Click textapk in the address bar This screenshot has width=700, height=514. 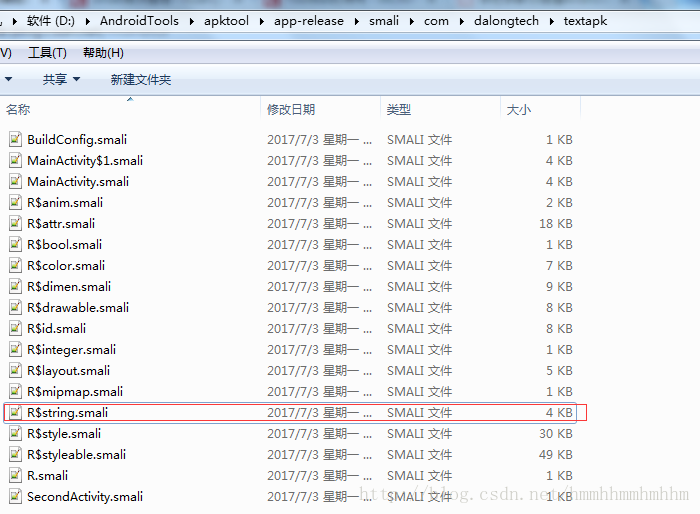tap(585, 21)
